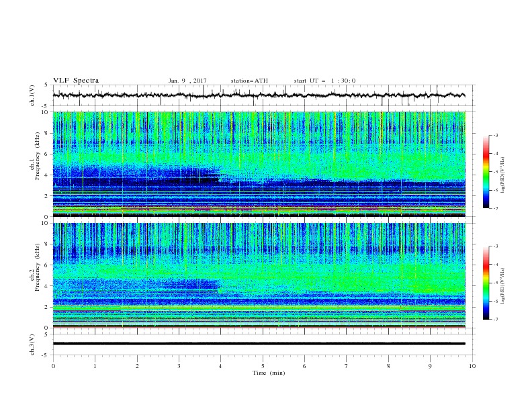Click the time axis tick label "3"
Image resolution: width=532 pixels, height=411 pixels.
[x=179, y=366]
